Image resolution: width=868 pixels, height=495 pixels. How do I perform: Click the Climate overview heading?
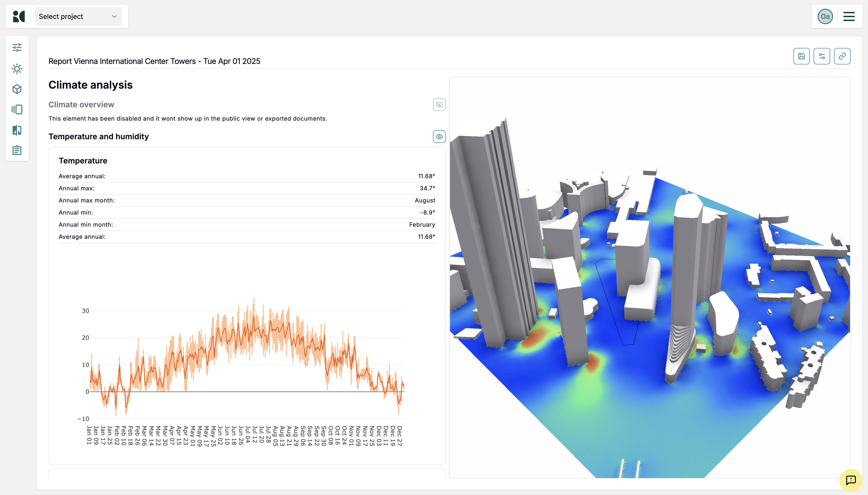coord(81,105)
